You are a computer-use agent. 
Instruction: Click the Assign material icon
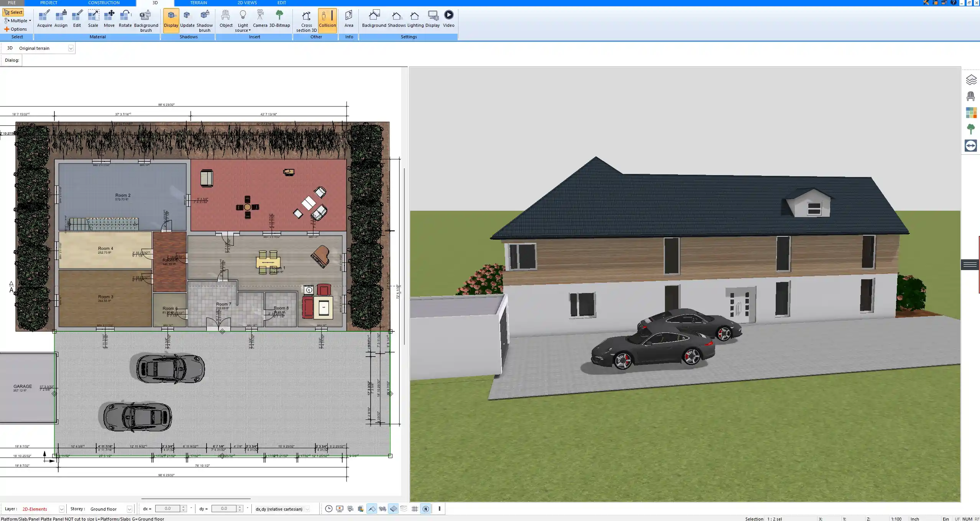tap(61, 19)
